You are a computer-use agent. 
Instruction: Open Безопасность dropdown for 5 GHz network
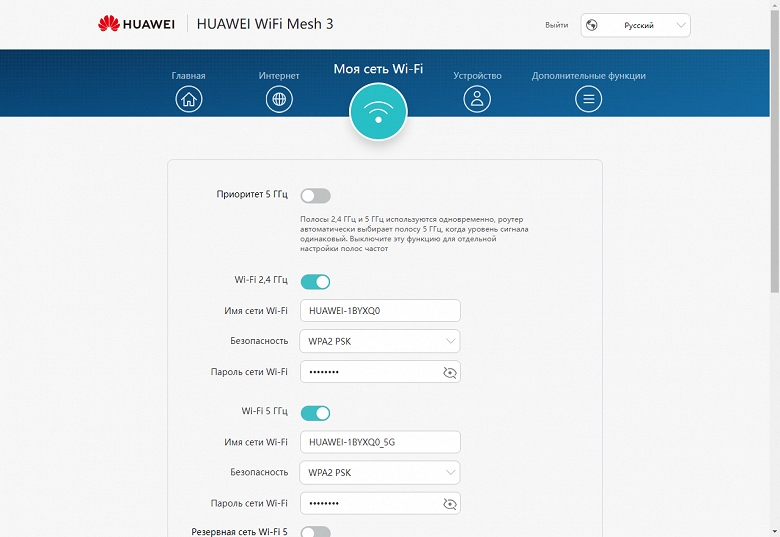(x=380, y=472)
